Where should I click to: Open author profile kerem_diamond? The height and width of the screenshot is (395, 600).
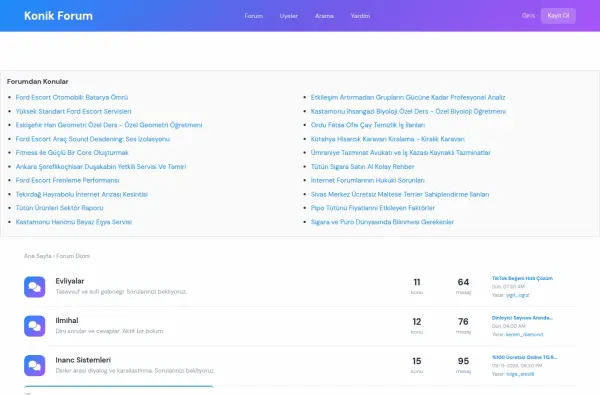coord(524,335)
